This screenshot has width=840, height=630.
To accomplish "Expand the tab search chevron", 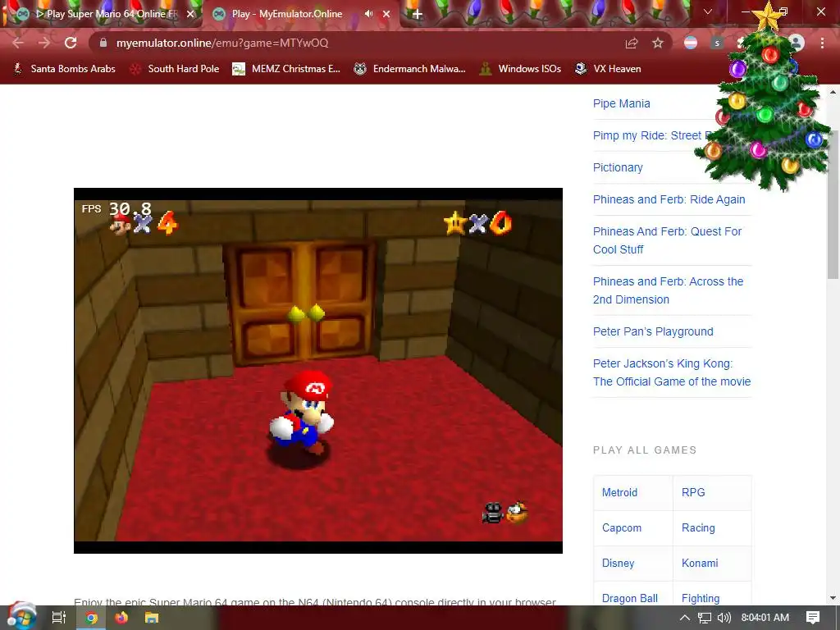I will click(708, 11).
